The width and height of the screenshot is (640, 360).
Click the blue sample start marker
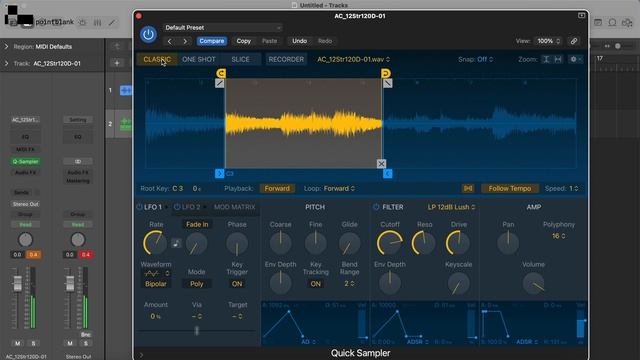coord(220,173)
